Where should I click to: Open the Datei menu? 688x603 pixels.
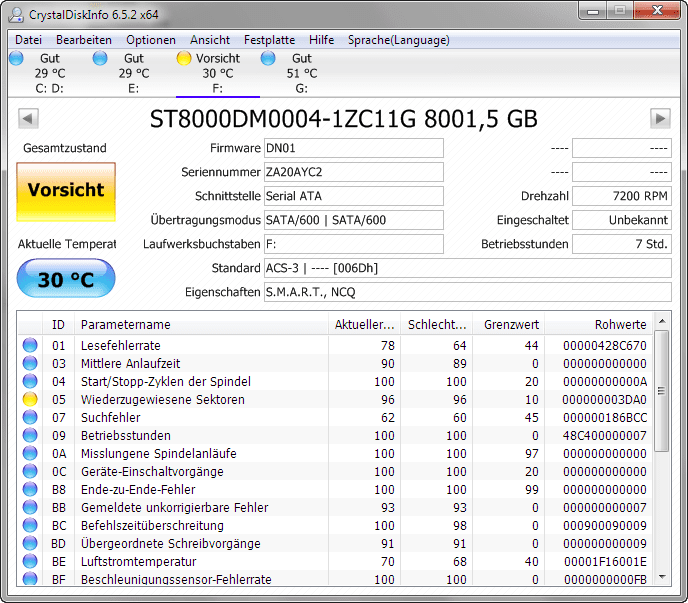coord(29,40)
